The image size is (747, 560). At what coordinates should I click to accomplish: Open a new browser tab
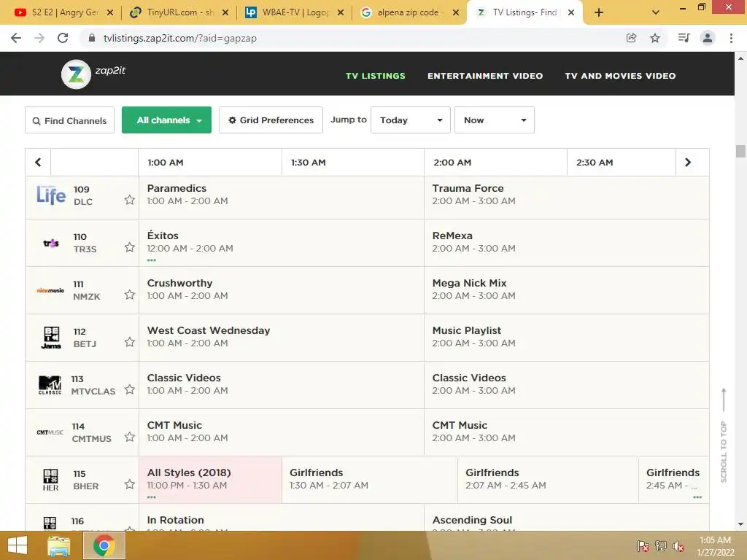(x=599, y=12)
